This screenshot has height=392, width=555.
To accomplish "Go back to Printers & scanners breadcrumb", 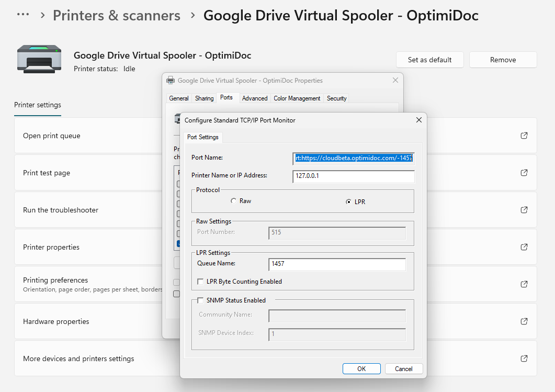I will click(x=117, y=16).
